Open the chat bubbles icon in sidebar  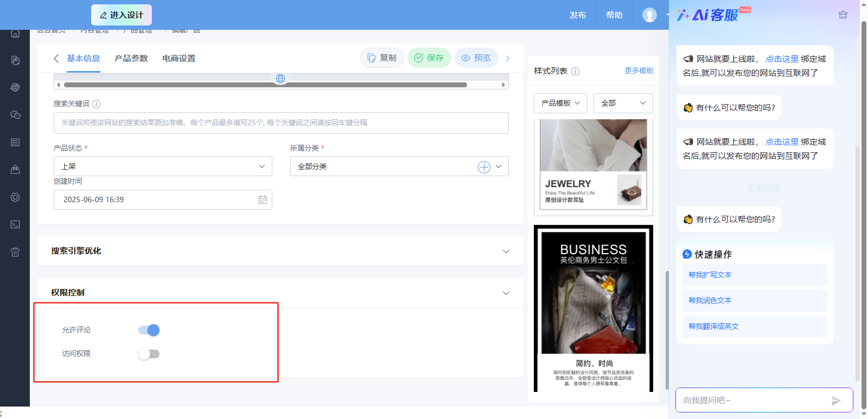click(x=15, y=115)
